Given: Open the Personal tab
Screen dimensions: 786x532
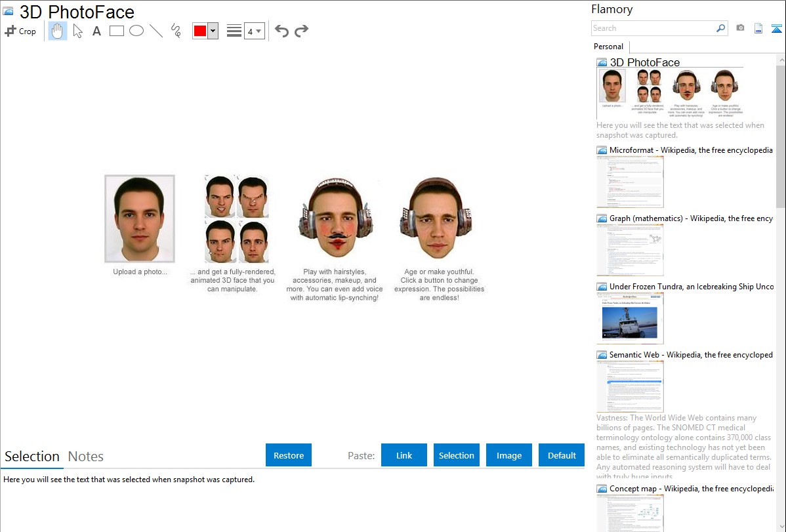Looking at the screenshot, I should [608, 47].
